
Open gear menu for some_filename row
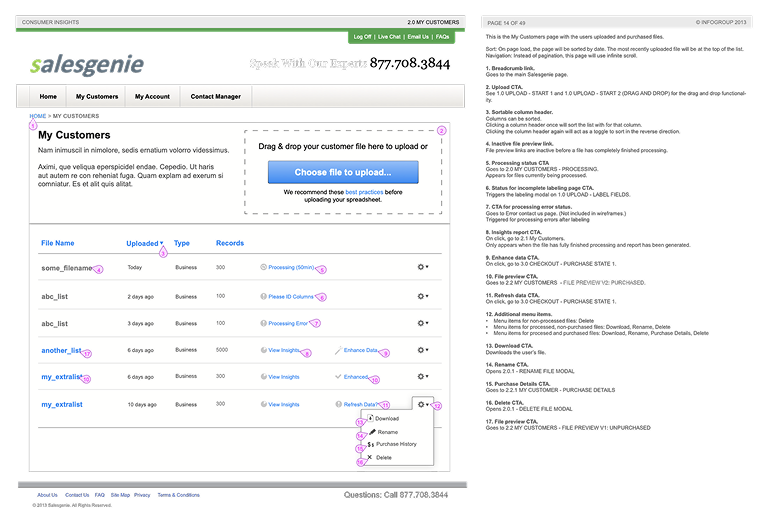tap(423, 267)
